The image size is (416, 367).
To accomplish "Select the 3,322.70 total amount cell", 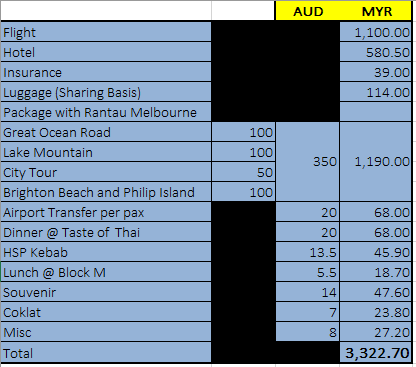I will (376, 353).
